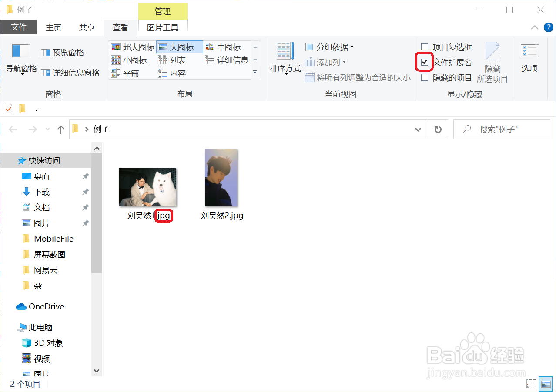Click 例子 in the address bar path

[101, 129]
